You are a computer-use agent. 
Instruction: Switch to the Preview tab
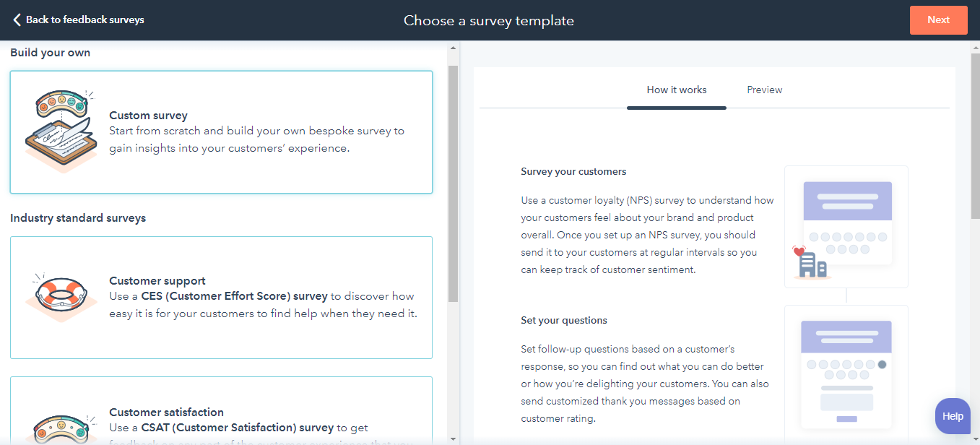pos(765,90)
